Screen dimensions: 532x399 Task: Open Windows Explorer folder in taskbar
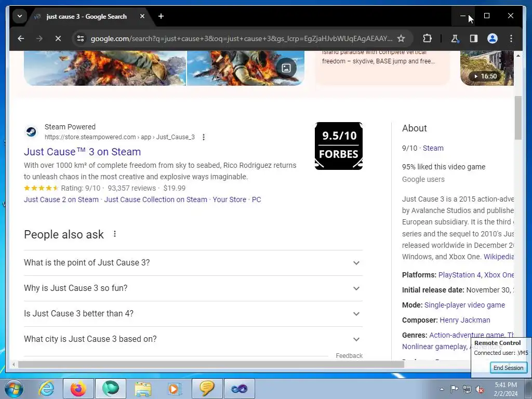click(x=143, y=389)
